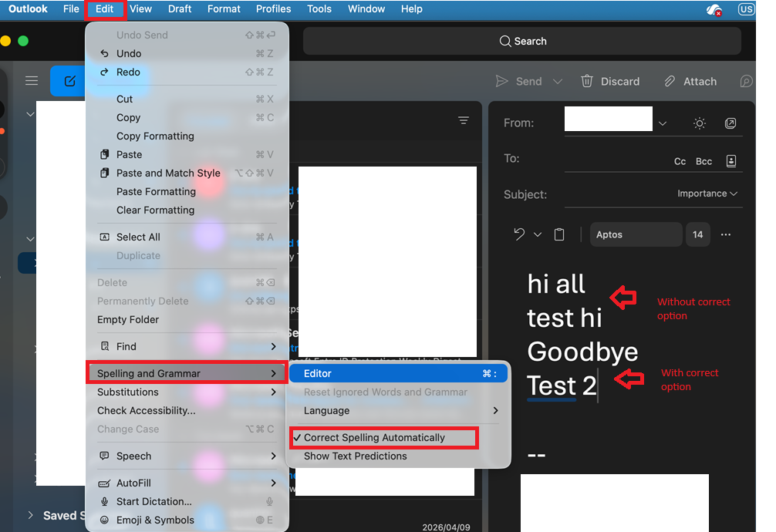Click the Attach paperclip icon

(669, 81)
